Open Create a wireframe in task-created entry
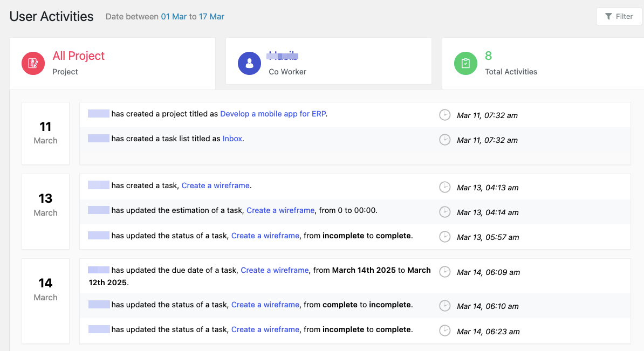The height and width of the screenshot is (351, 644). pyautogui.click(x=216, y=185)
